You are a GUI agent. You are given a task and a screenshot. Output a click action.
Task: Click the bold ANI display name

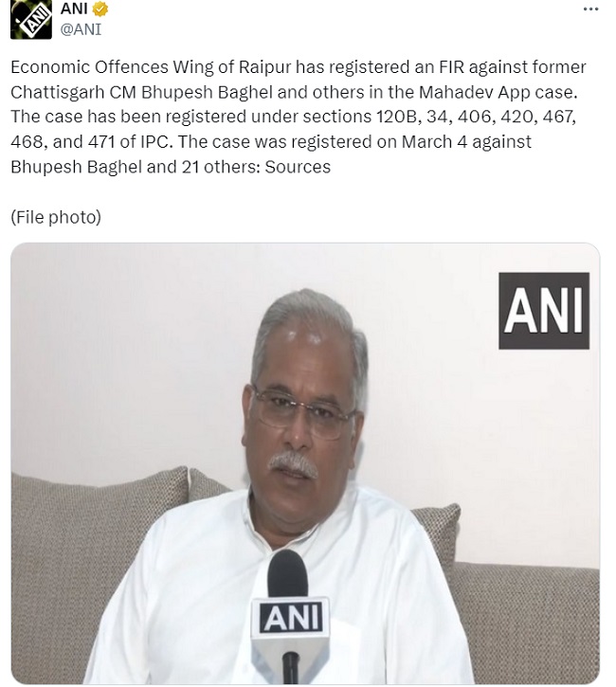pyautogui.click(x=74, y=9)
